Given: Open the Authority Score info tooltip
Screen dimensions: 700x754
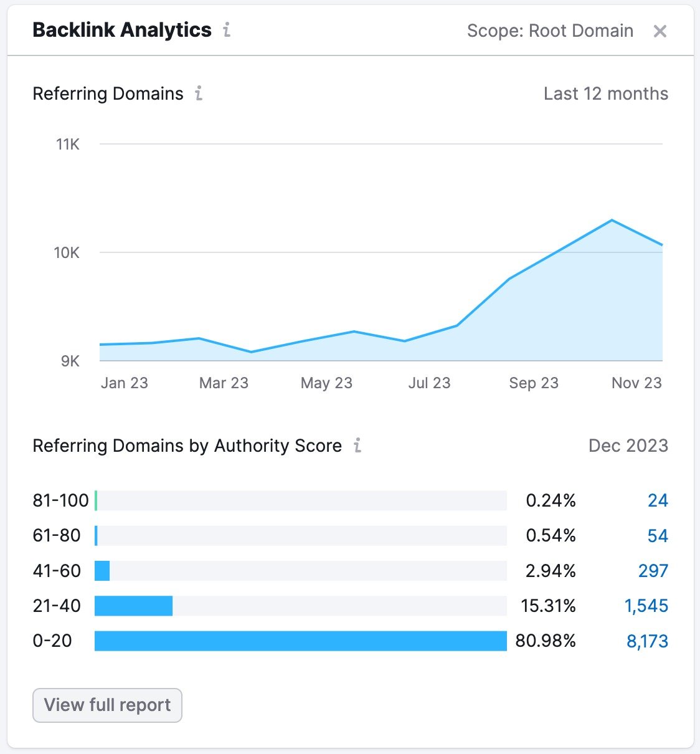Looking at the screenshot, I should pyautogui.click(x=357, y=446).
